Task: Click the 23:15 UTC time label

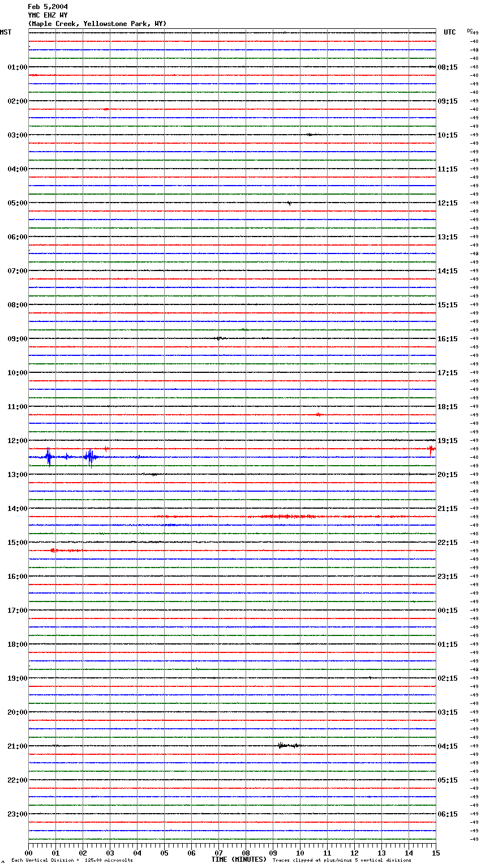Action: point(448,577)
